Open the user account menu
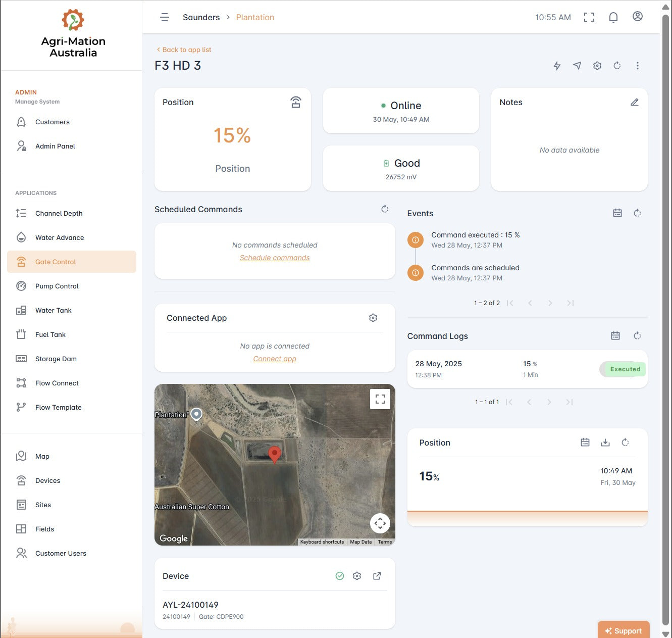 pos(637,17)
